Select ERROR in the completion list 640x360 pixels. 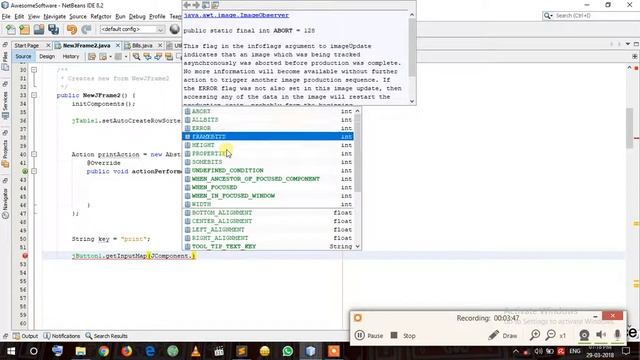pyautogui.click(x=269, y=128)
